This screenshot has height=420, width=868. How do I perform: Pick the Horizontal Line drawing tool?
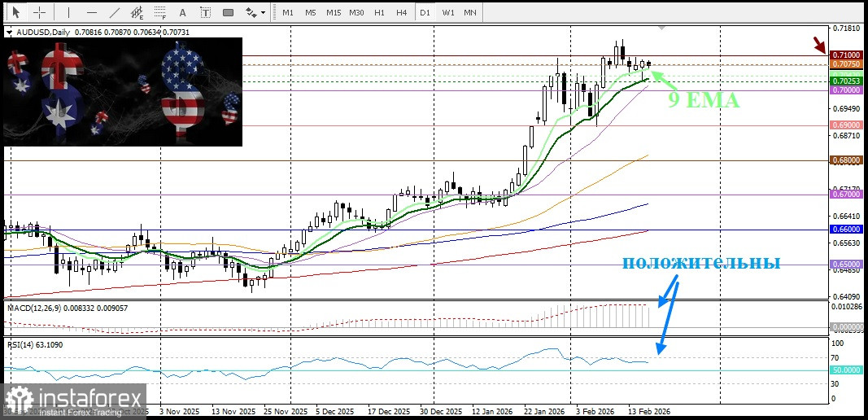point(92,12)
